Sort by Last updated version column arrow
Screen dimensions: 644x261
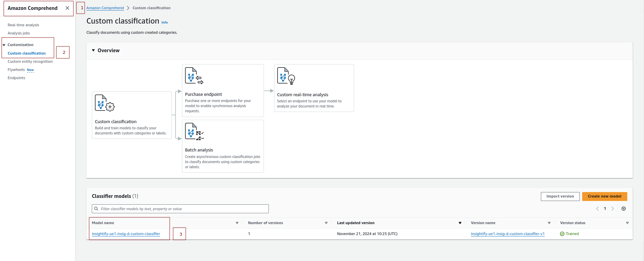click(x=460, y=223)
